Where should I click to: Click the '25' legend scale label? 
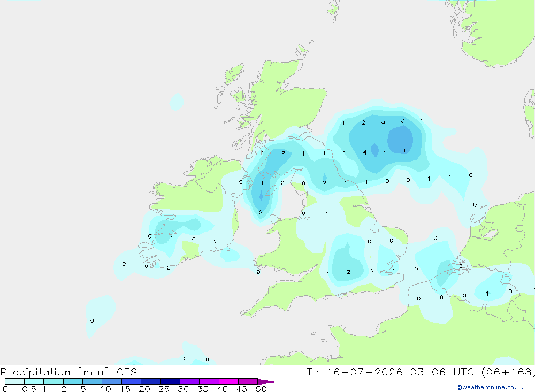(164, 389)
